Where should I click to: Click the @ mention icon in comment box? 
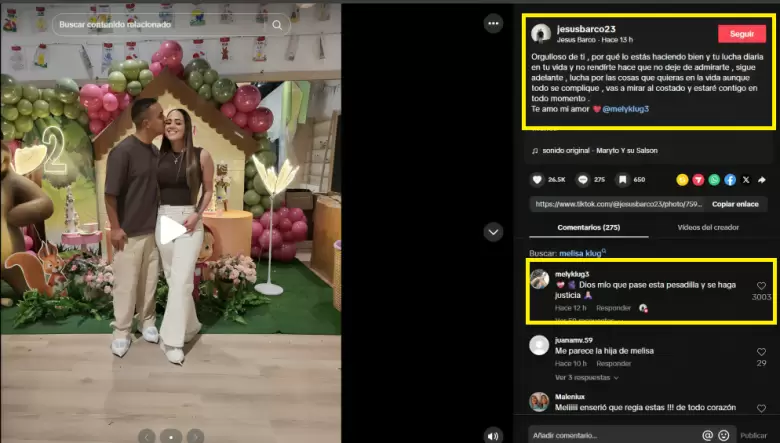point(707,435)
